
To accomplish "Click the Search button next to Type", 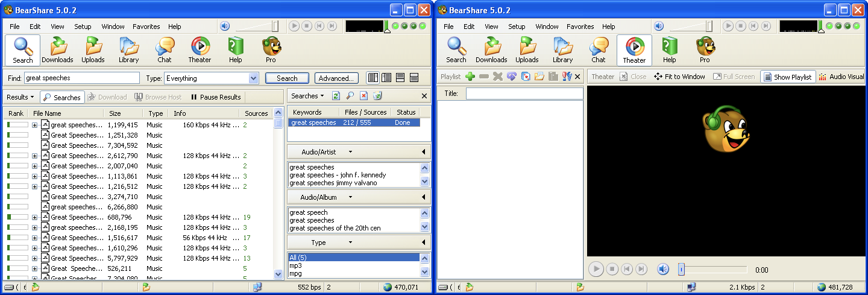I will point(287,78).
